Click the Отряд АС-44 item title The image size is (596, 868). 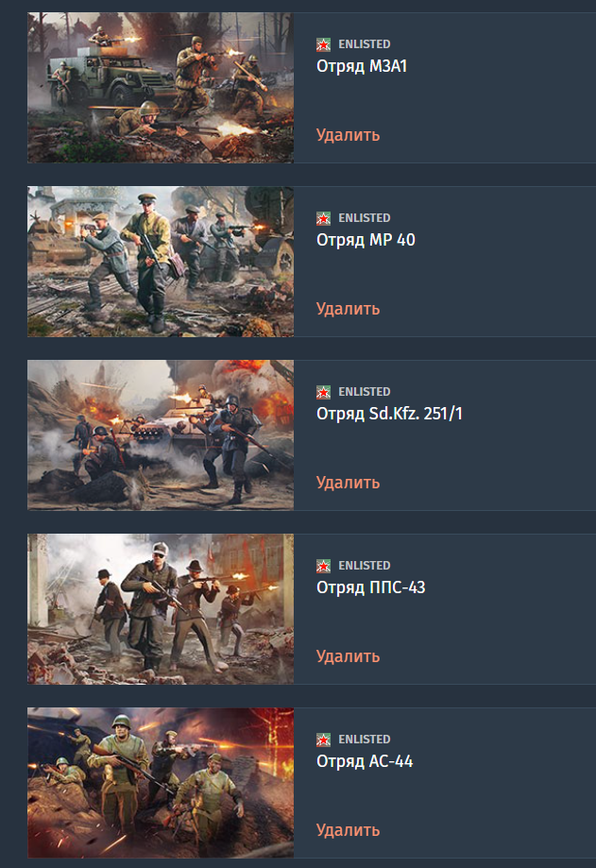[365, 761]
